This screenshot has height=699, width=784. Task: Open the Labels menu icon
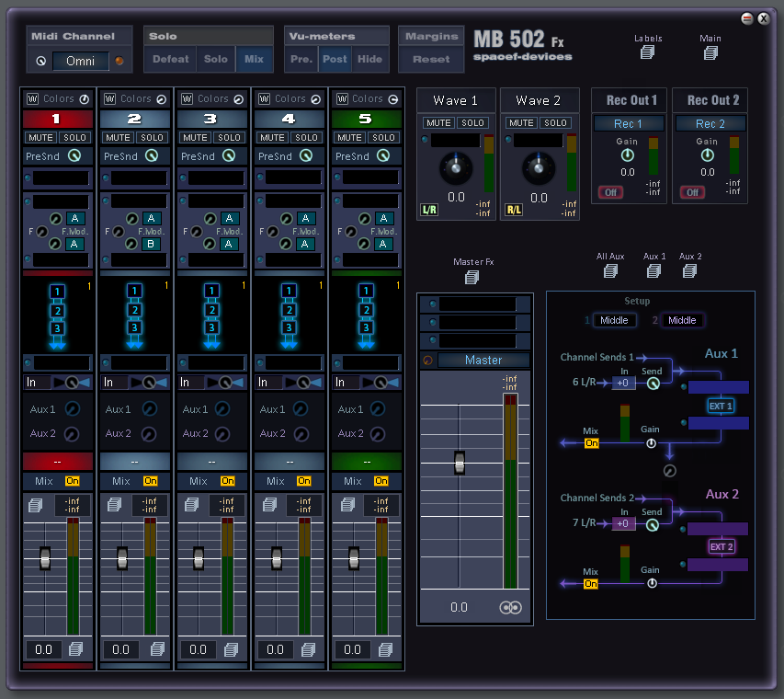point(647,52)
